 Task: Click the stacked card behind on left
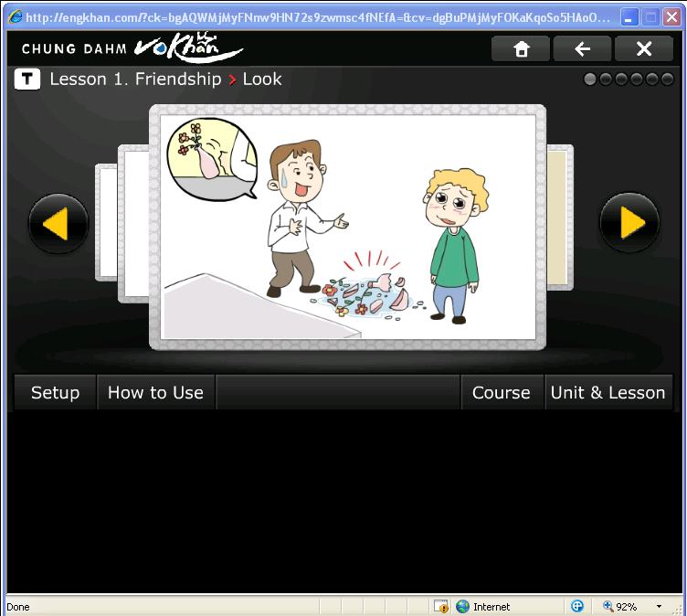click(133, 224)
